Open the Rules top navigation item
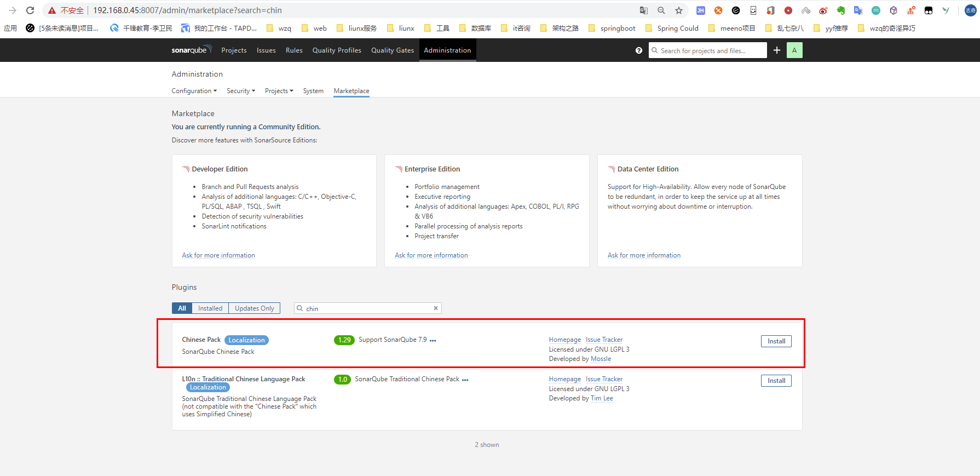The height and width of the screenshot is (476, 980). pos(294,50)
